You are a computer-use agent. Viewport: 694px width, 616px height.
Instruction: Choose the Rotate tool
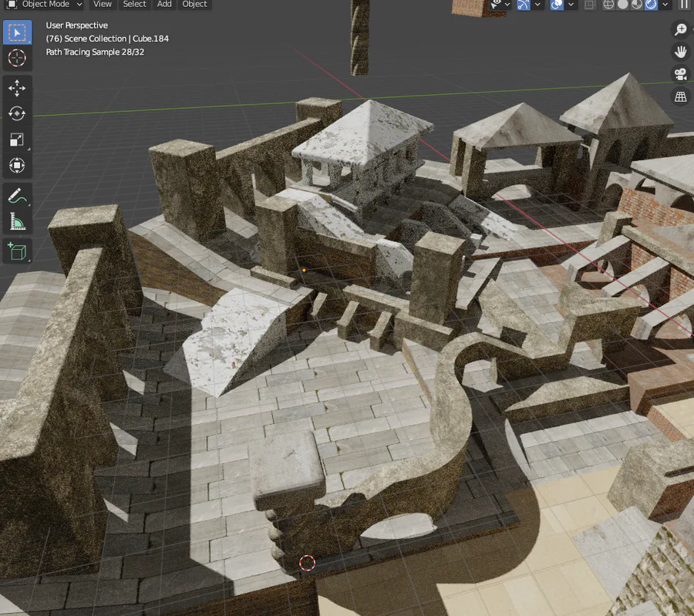17,114
